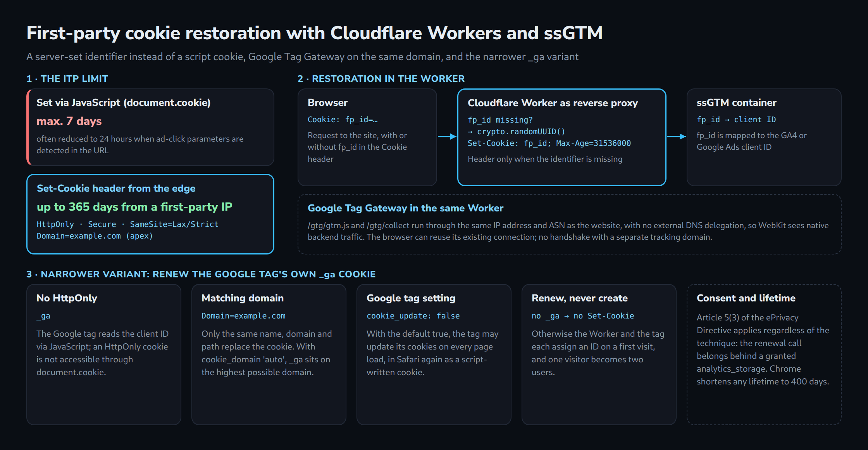Click 'Set via JavaScript (document.cookie)' card title

[124, 102]
